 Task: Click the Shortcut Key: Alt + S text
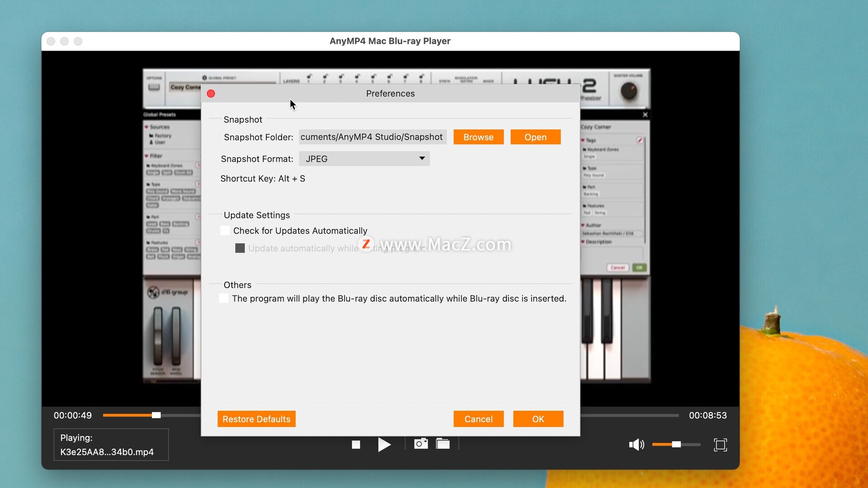pyautogui.click(x=263, y=178)
